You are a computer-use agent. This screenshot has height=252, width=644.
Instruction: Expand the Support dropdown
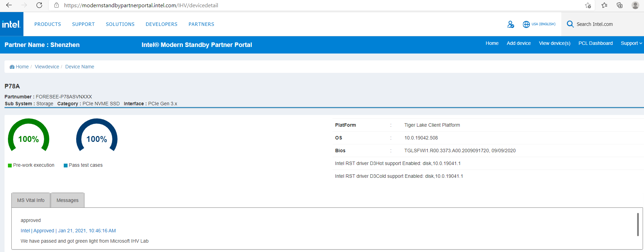point(631,43)
